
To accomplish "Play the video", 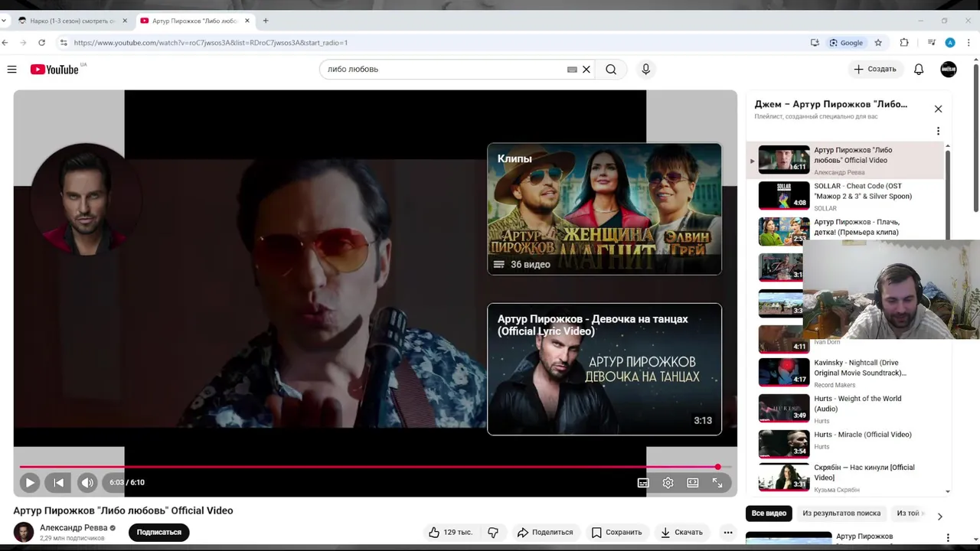I will [29, 483].
